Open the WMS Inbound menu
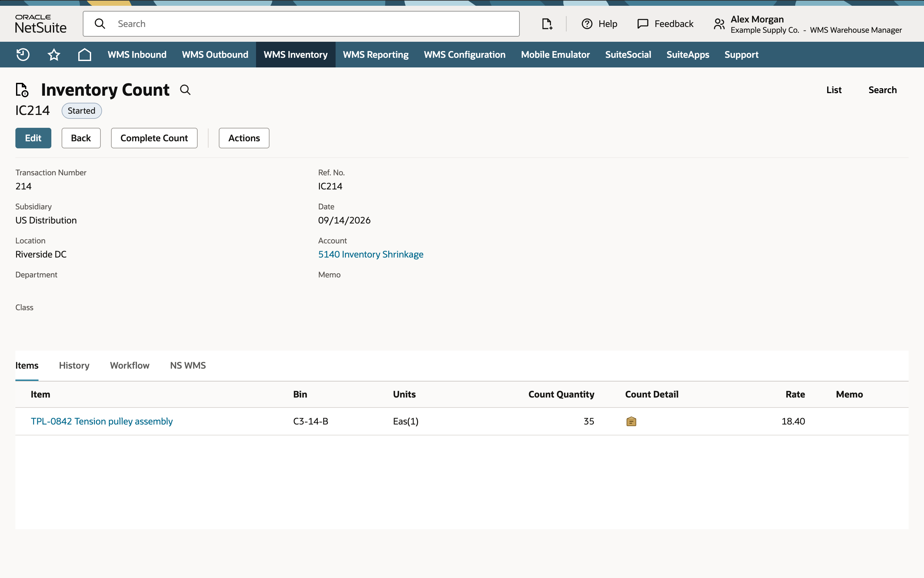Screen dimensions: 924x578 click(137, 55)
